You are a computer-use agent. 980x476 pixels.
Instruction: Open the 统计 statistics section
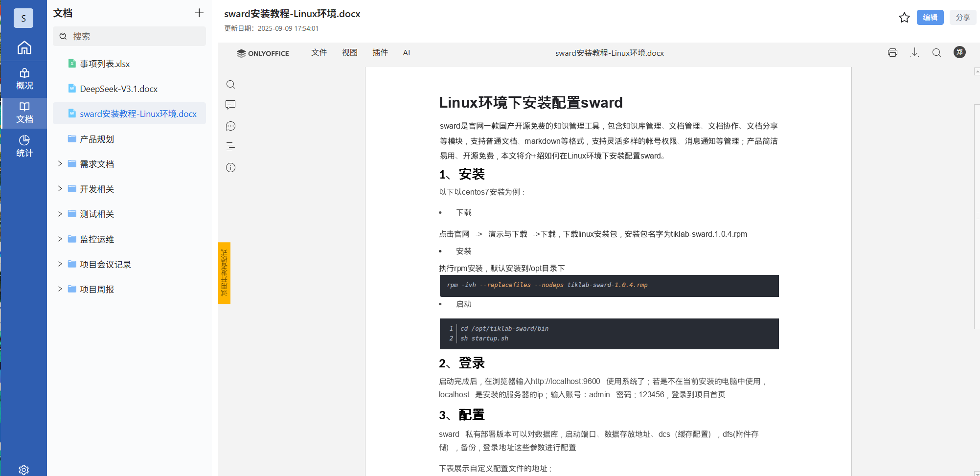pos(24,146)
